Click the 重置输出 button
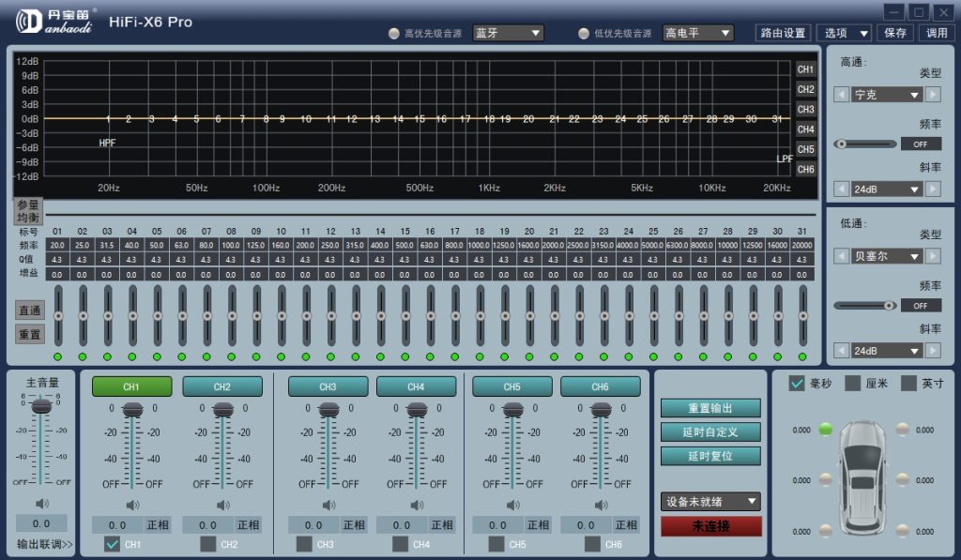Viewport: 961px width, 560px height. tap(710, 408)
